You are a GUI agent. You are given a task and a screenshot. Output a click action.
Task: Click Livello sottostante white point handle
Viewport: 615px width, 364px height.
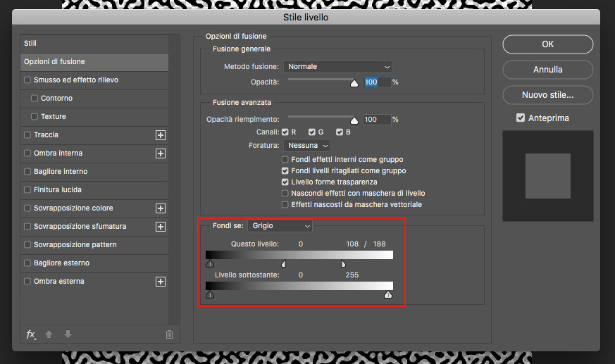pos(388,294)
